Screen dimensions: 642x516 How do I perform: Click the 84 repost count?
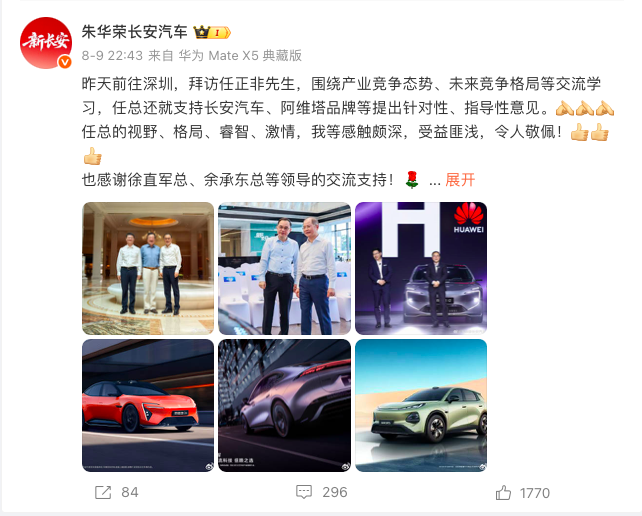(130, 492)
